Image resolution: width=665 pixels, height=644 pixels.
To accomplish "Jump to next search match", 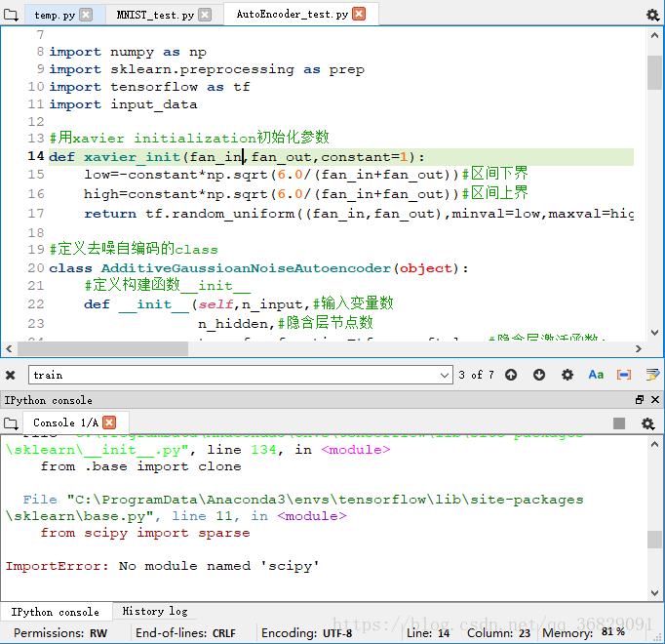I will pos(539,375).
